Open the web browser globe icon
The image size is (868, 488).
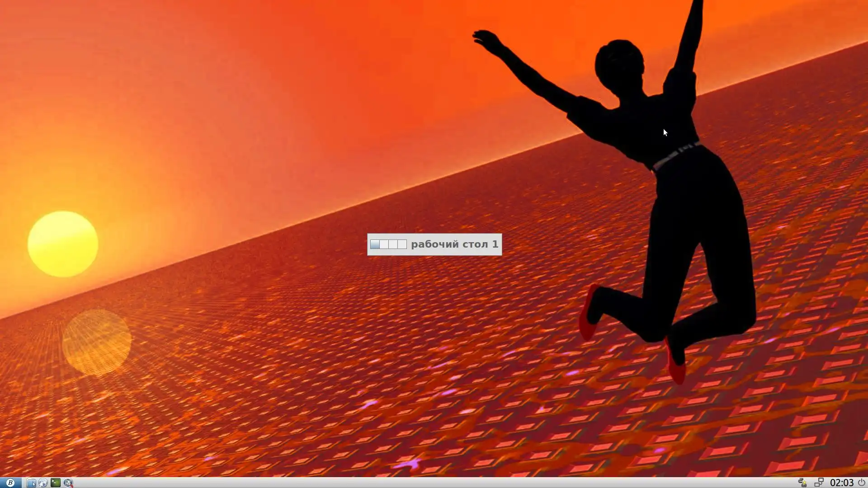coord(43,483)
